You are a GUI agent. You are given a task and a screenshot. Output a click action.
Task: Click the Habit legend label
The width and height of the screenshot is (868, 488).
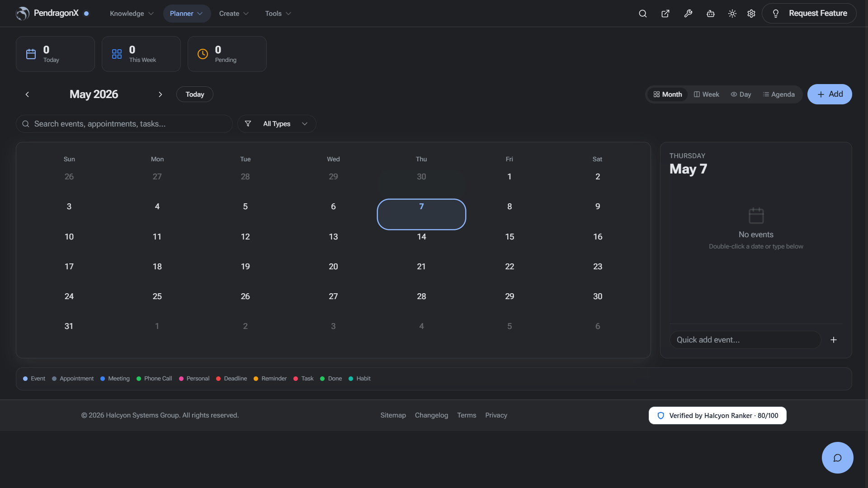363,379
